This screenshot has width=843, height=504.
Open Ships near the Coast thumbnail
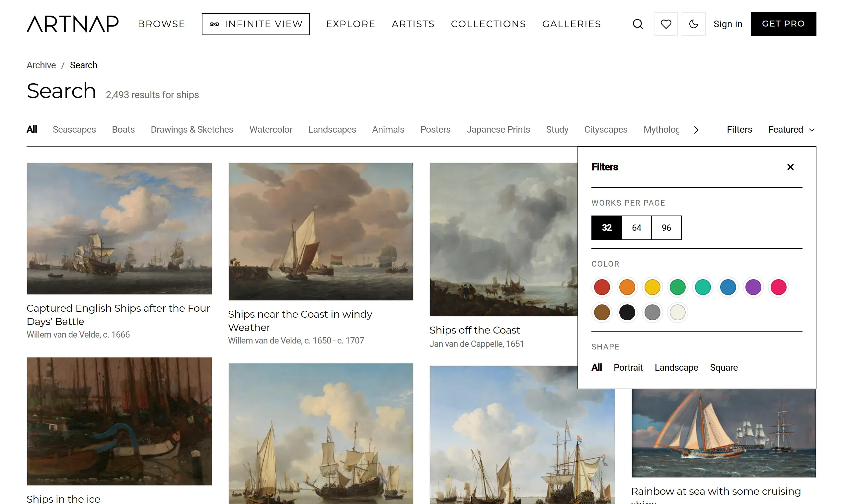[x=321, y=232]
